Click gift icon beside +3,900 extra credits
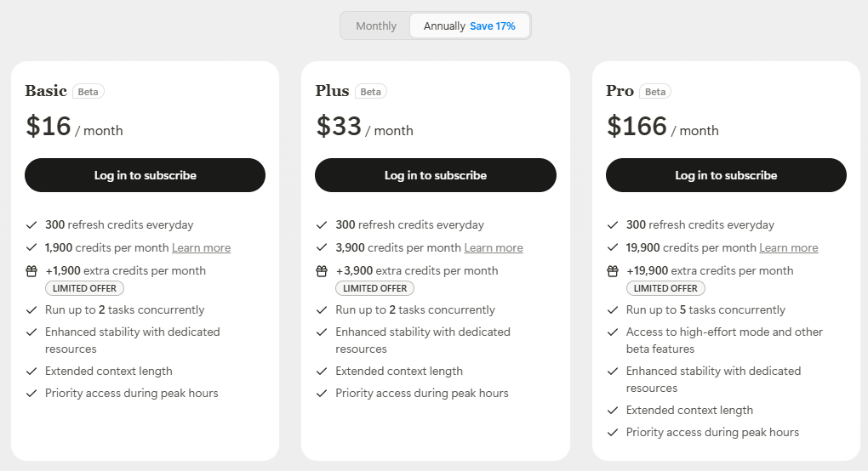868x471 pixels. coord(322,271)
